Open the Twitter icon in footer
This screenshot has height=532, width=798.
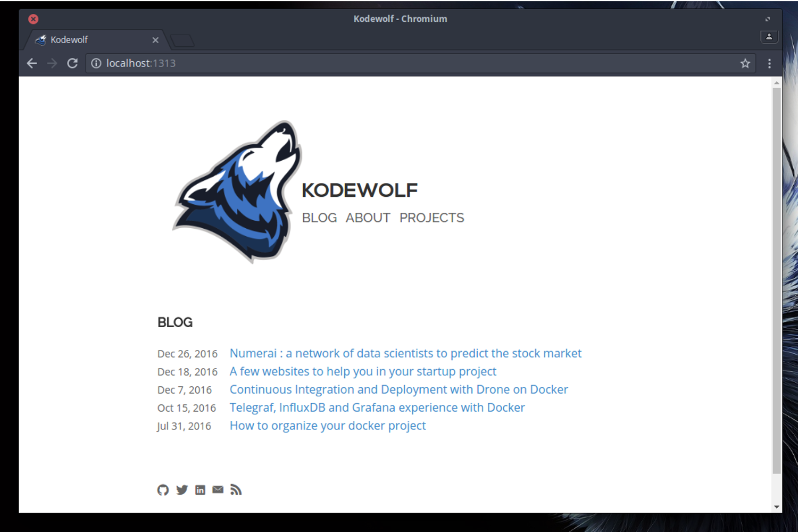pyautogui.click(x=182, y=490)
